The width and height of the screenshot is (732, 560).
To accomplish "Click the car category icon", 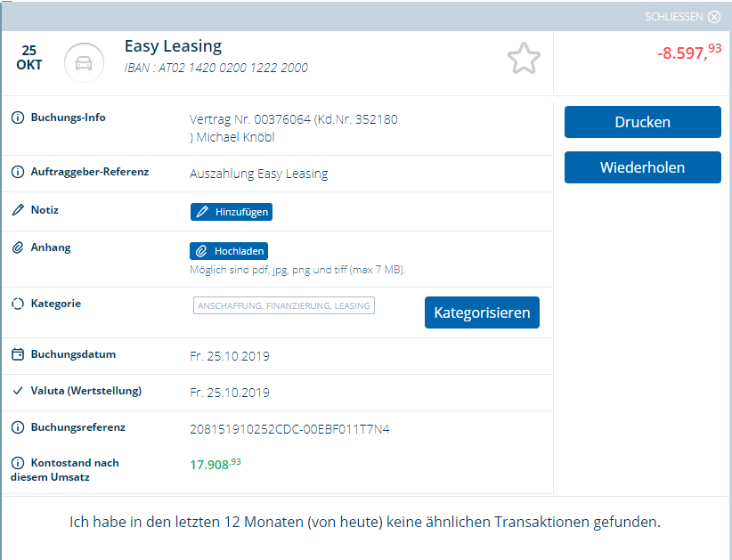I will click(x=84, y=62).
